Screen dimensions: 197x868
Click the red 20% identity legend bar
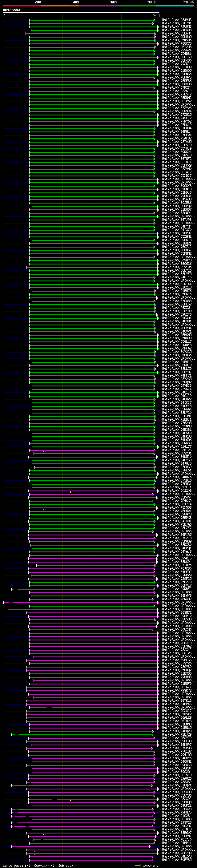[x=22, y=6]
